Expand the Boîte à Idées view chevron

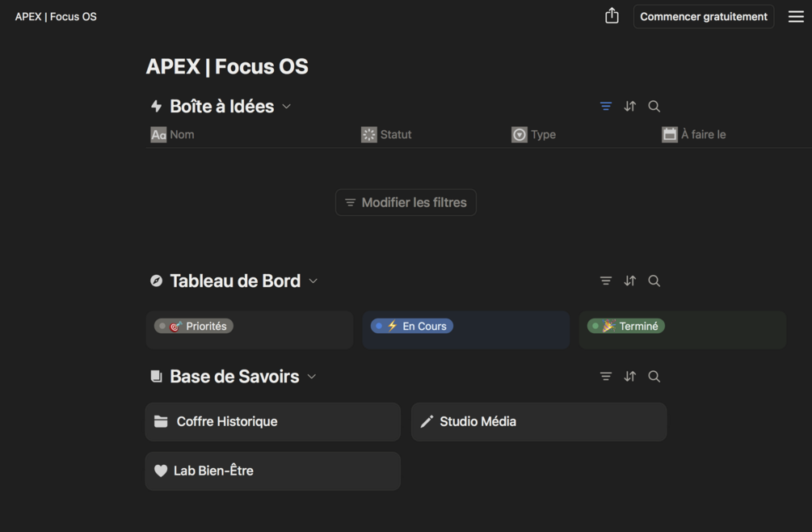click(286, 107)
